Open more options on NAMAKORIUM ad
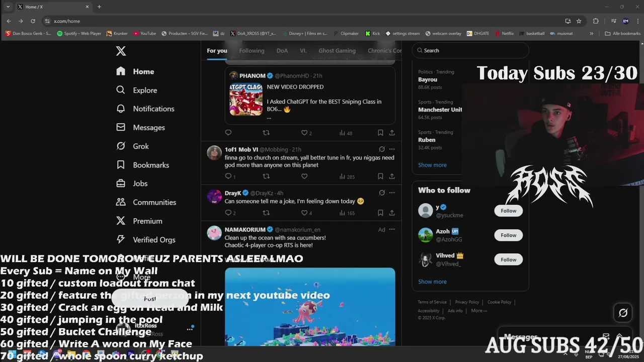 [392, 229]
